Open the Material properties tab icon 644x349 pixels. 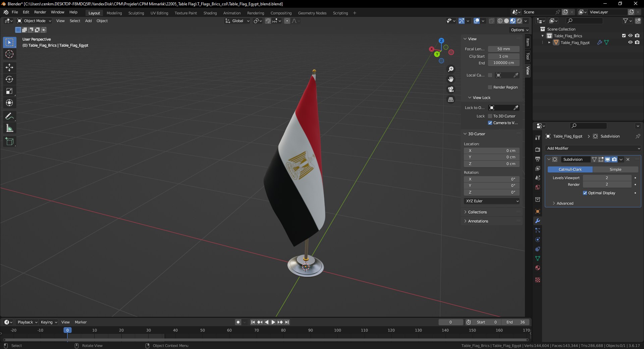(538, 268)
